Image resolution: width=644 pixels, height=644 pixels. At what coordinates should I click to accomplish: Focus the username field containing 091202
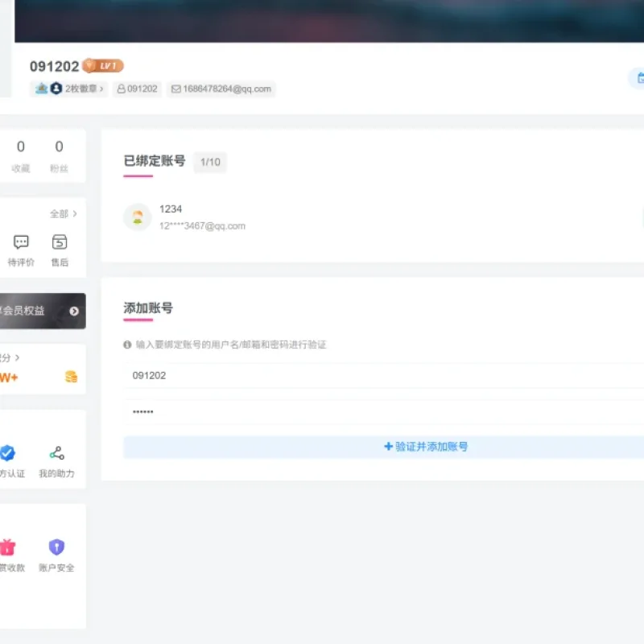tap(384, 375)
